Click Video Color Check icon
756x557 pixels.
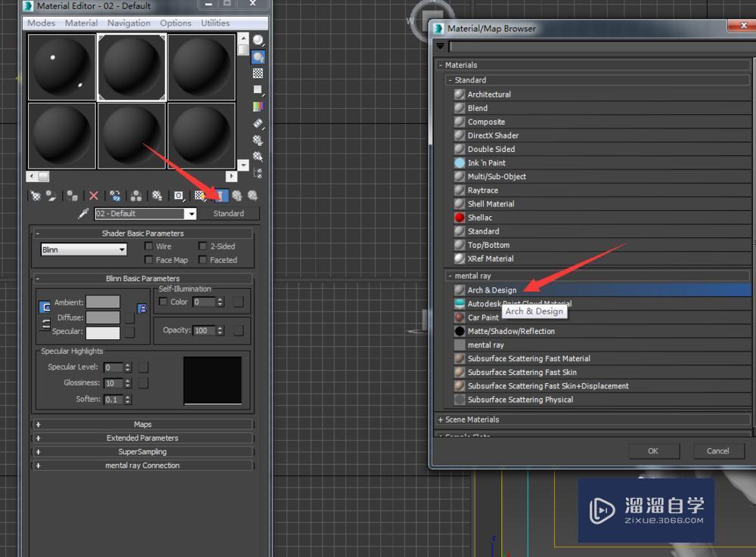259,107
